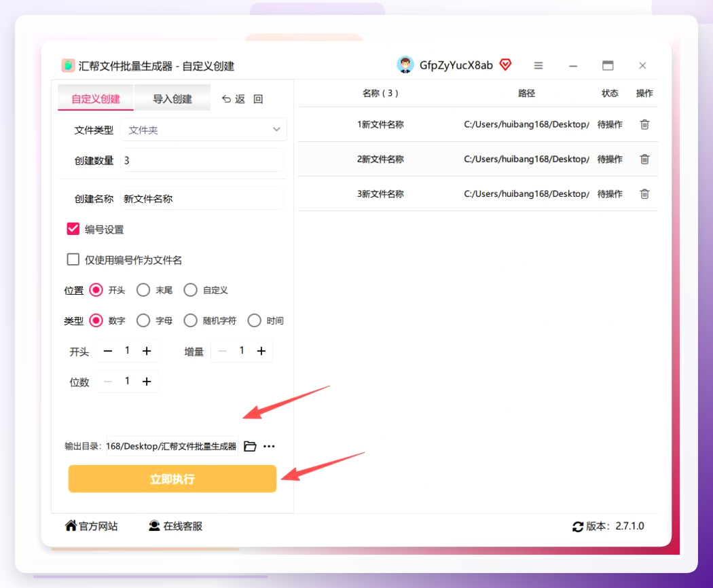Click the 立即执行 execute button
Viewport: 713px width, 588px height.
tap(172, 479)
